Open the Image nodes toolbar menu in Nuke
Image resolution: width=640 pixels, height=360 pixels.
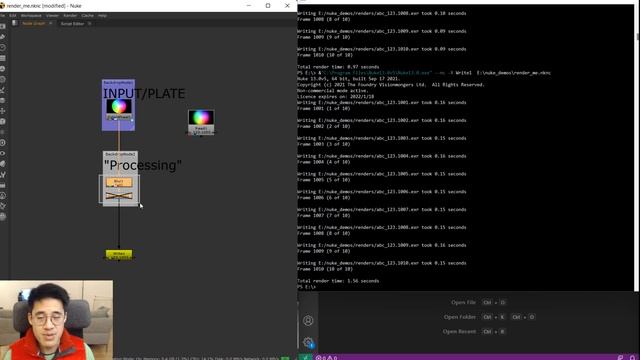(3, 27)
